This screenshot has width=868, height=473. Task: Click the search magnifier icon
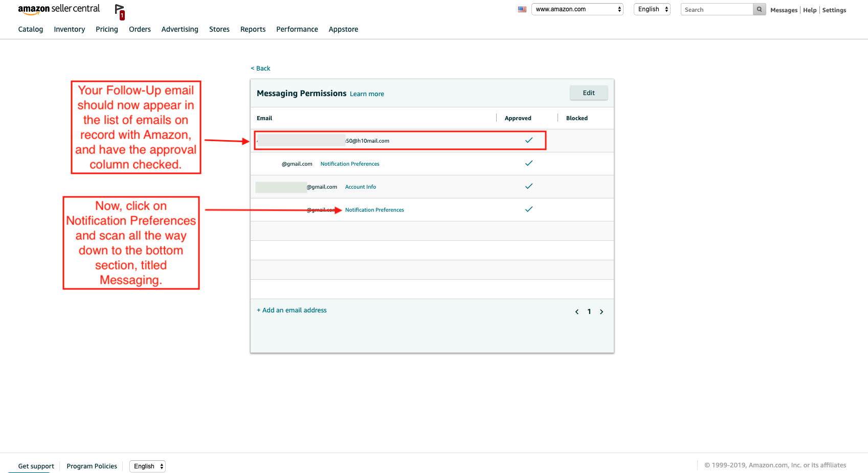point(759,9)
